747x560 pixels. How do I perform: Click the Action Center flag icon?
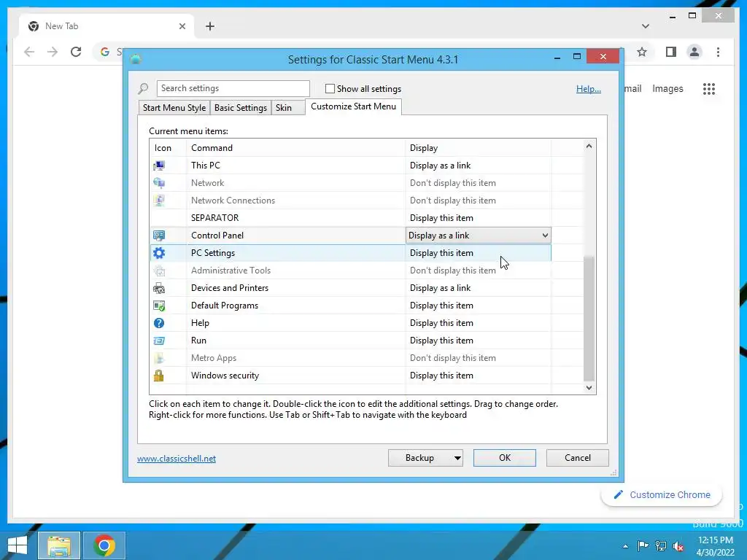click(643, 545)
